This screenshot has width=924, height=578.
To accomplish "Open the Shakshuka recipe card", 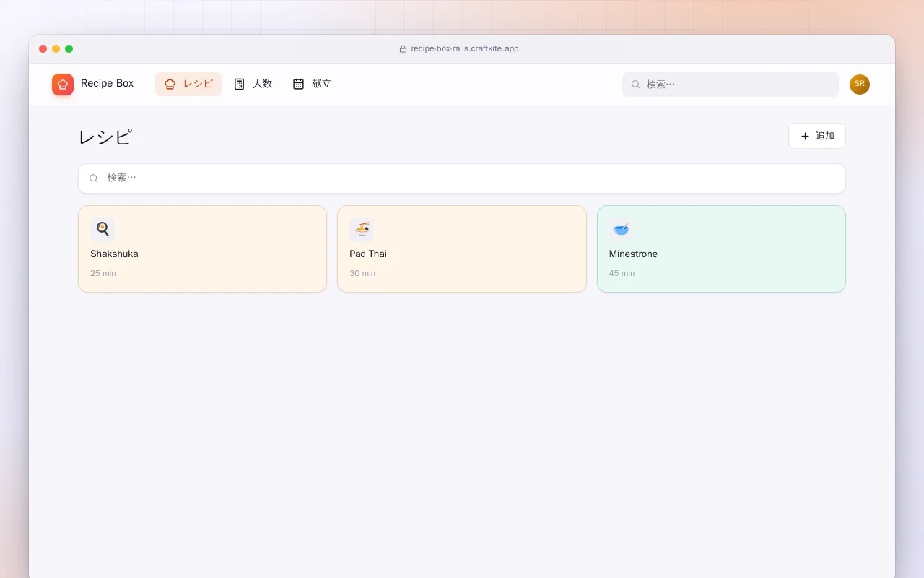I will click(x=202, y=249).
